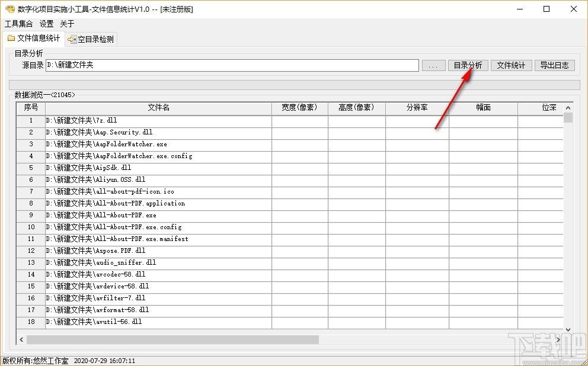This screenshot has width=588, height=366.
Task: Switch to the 空目录检测 tab
Action: pyautogui.click(x=91, y=39)
